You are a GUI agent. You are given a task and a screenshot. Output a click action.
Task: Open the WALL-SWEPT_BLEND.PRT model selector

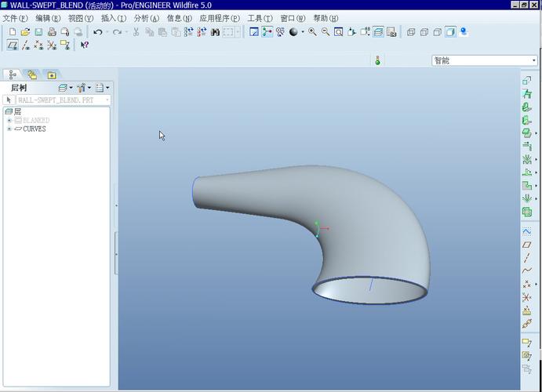[63, 100]
